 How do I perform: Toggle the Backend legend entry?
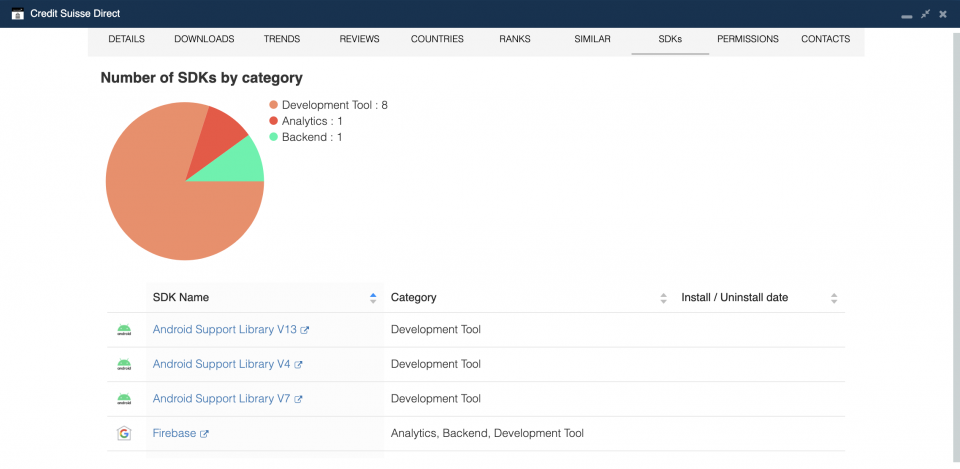(306, 137)
